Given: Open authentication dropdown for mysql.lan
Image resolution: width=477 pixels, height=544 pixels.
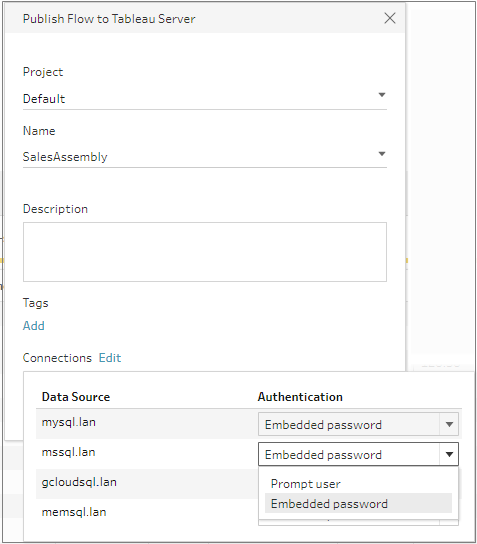Looking at the screenshot, I should 358,424.
